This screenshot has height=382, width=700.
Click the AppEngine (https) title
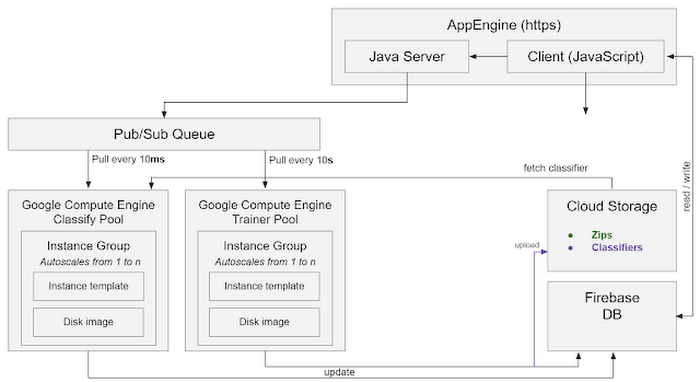(504, 25)
